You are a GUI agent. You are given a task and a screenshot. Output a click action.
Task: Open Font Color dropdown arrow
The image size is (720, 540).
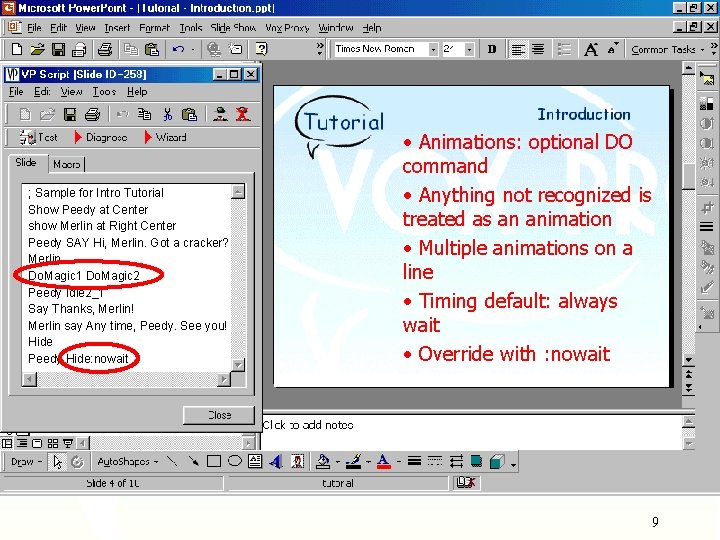398,462
